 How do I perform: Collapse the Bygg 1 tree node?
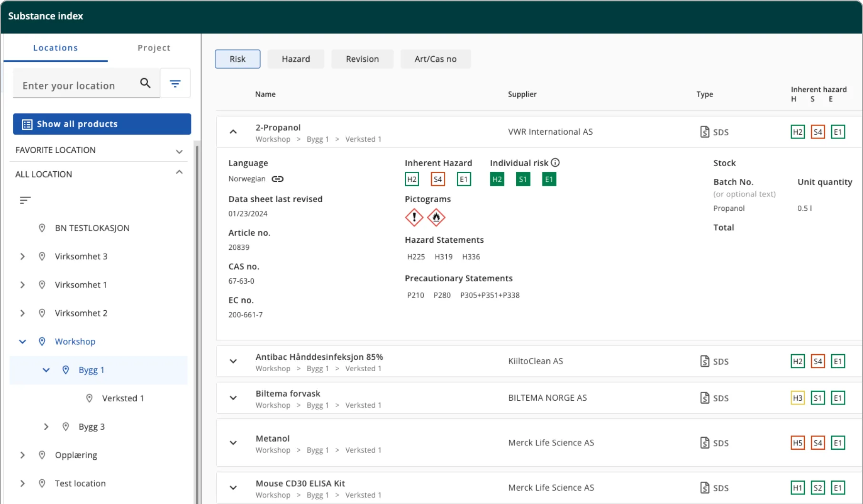click(46, 370)
